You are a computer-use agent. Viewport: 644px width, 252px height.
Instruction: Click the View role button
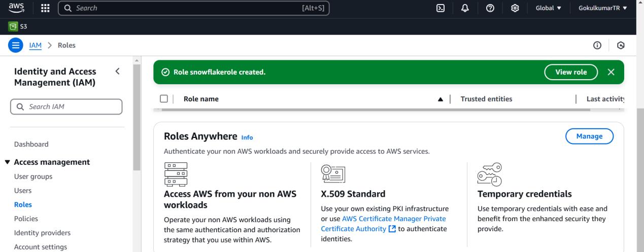571,72
